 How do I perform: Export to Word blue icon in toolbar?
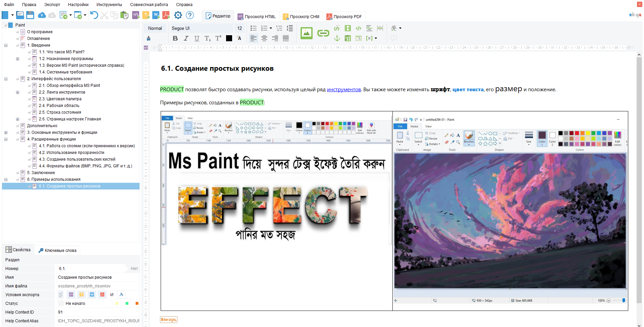[x=156, y=15]
